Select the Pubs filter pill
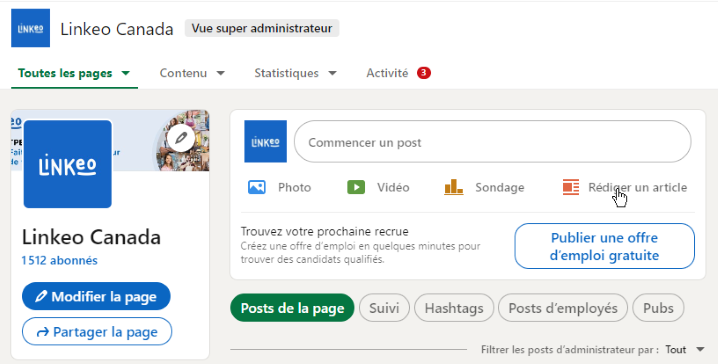The height and width of the screenshot is (364, 718). (658, 308)
